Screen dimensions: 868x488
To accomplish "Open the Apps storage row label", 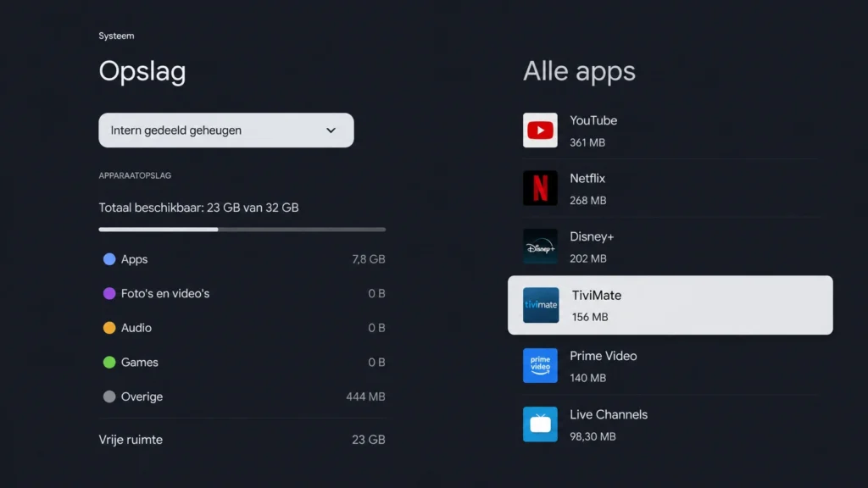I will pyautogui.click(x=134, y=259).
